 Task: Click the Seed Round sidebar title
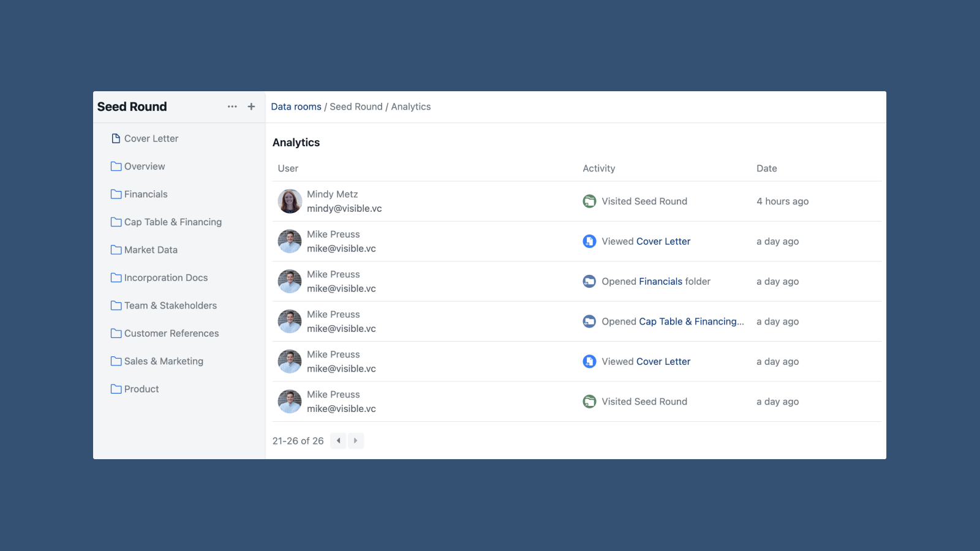click(132, 107)
